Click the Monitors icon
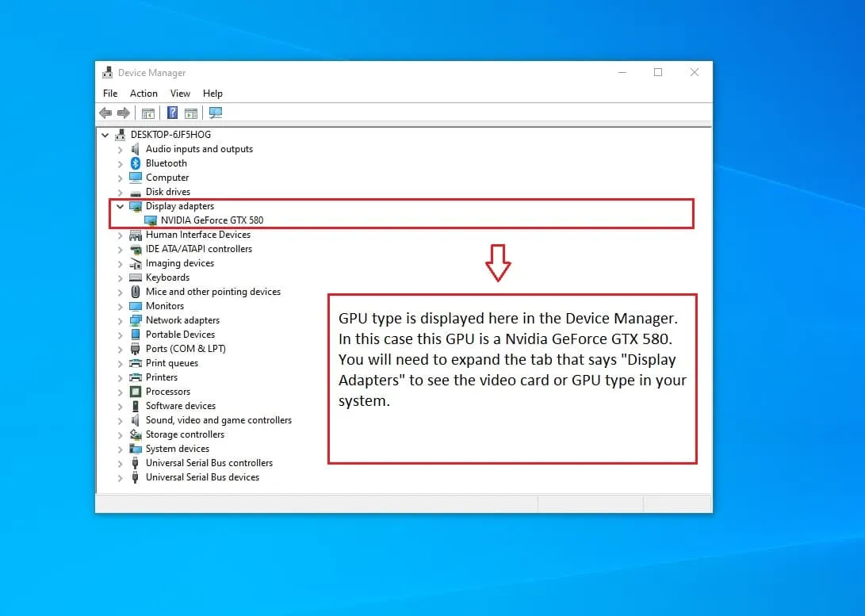This screenshot has height=616, width=865. pyautogui.click(x=135, y=306)
